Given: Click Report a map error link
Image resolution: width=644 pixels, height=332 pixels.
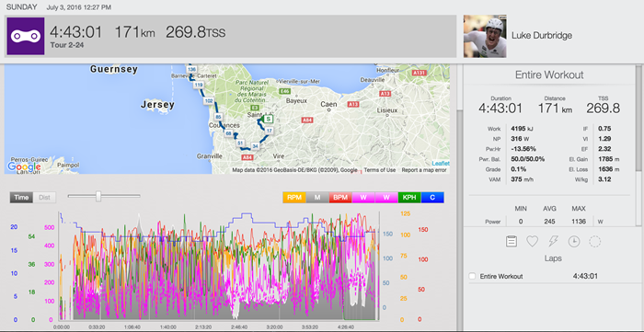Looking at the screenshot, I should [x=424, y=170].
